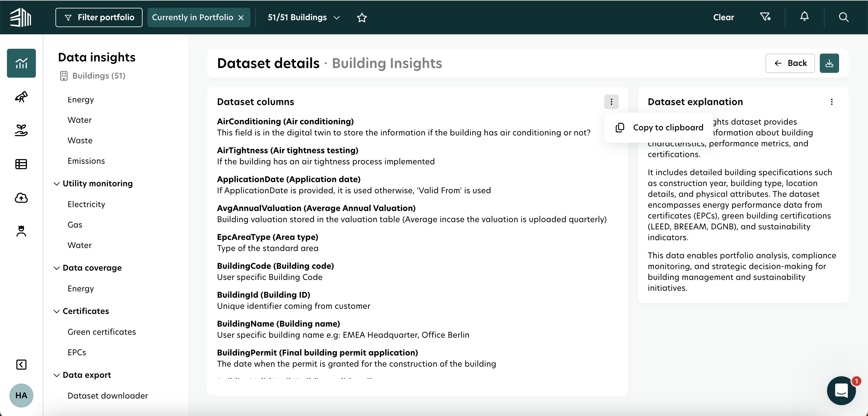
Task: Favorite the portfolio with star icon
Action: point(362,17)
